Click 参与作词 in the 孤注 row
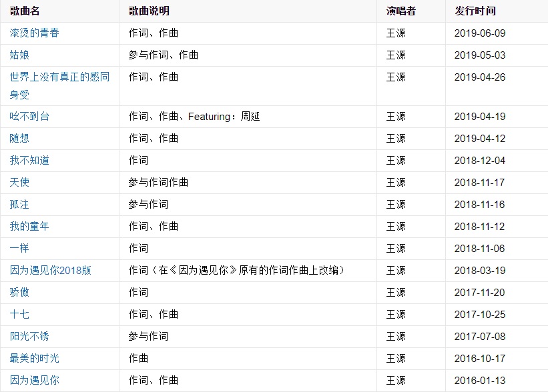The image size is (548, 392). point(148,204)
